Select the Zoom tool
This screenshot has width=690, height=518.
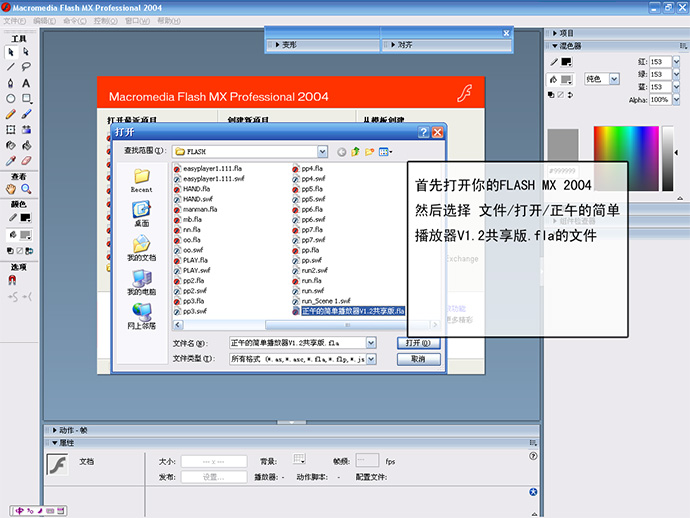pyautogui.click(x=26, y=189)
